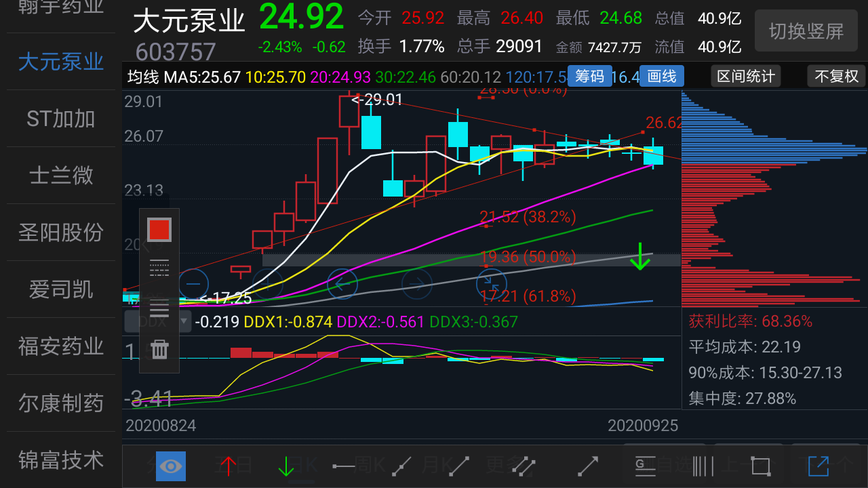Click the current price 24.92
Screen dimensions: 868x488
pos(302,18)
